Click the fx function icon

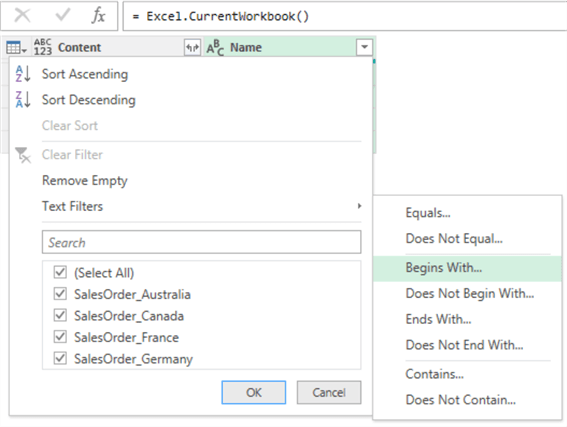[x=98, y=16]
